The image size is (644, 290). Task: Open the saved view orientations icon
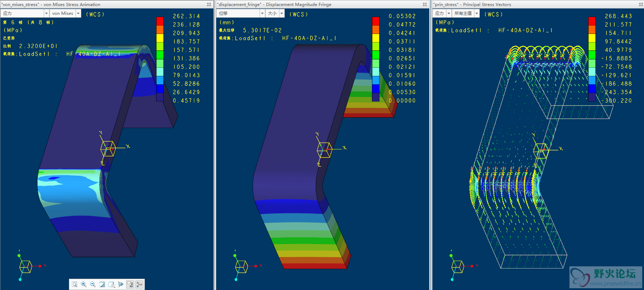tap(112, 284)
